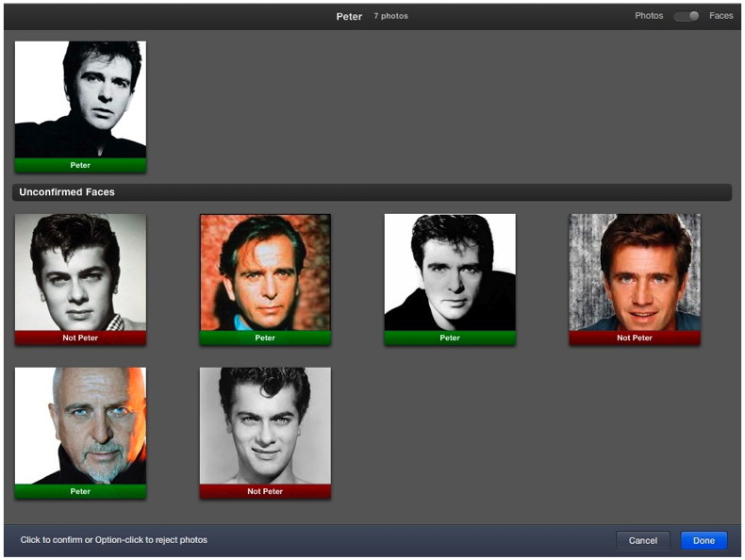Select the confirmed Peter photo above Unconfirmed Faces
This screenshot has height=560, width=745.
point(80,100)
